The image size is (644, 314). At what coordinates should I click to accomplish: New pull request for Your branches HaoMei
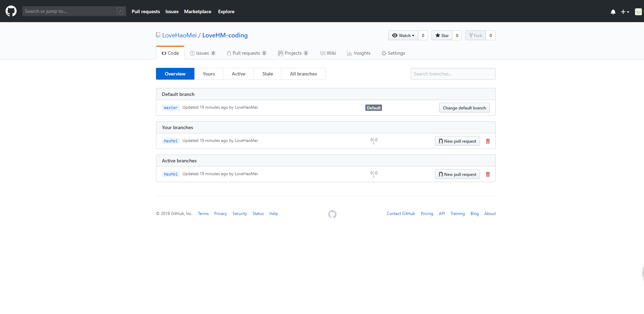point(458,141)
